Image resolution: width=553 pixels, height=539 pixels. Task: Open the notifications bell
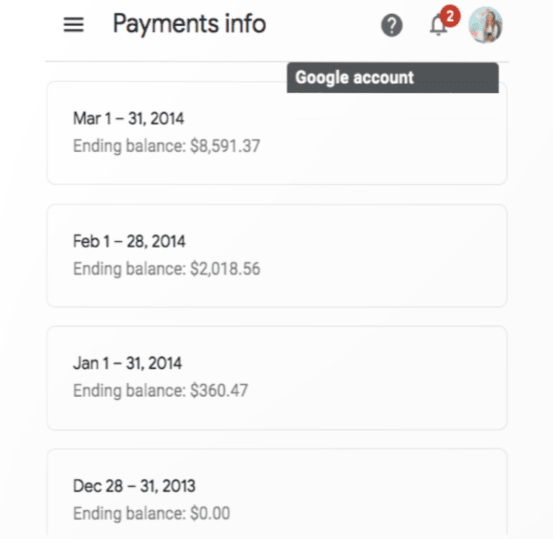pos(438,26)
